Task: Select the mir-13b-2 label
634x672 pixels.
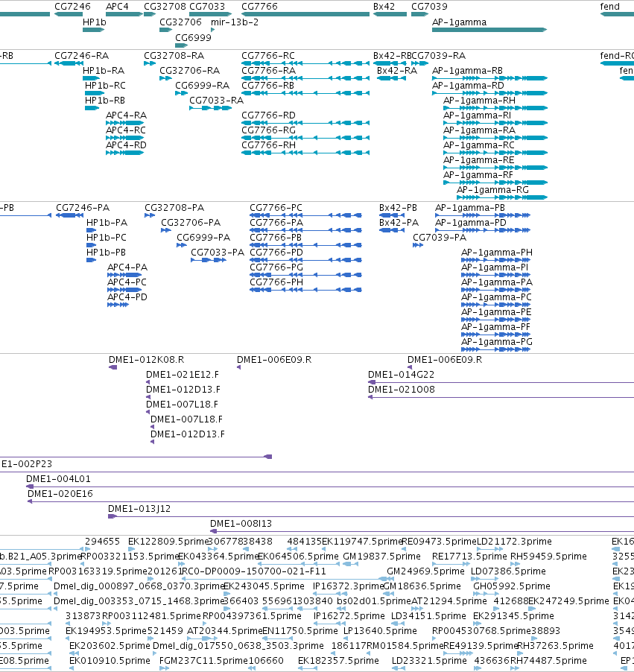Action: (235, 22)
